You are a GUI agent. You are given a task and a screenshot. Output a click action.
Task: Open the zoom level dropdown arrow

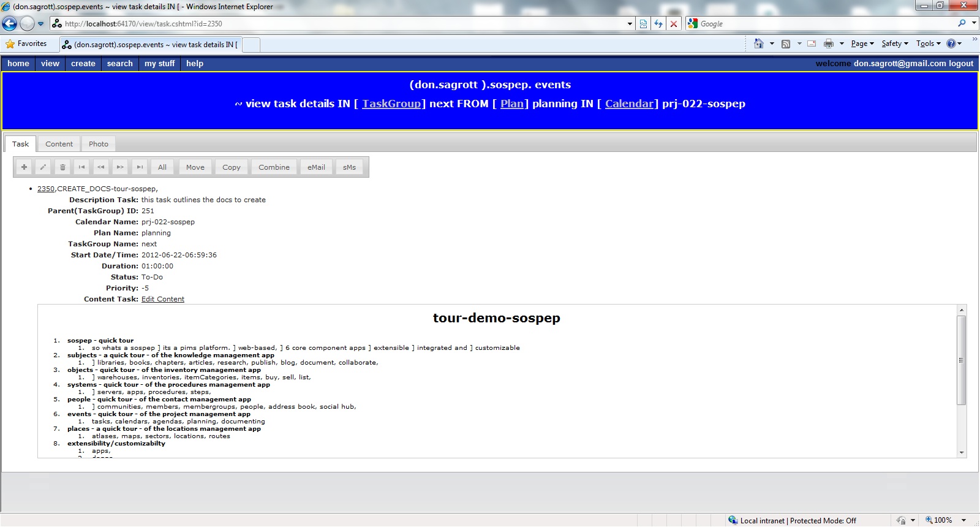pyautogui.click(x=963, y=520)
